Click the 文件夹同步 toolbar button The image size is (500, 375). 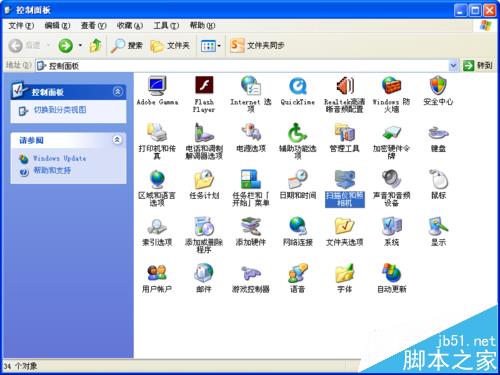click(x=257, y=45)
